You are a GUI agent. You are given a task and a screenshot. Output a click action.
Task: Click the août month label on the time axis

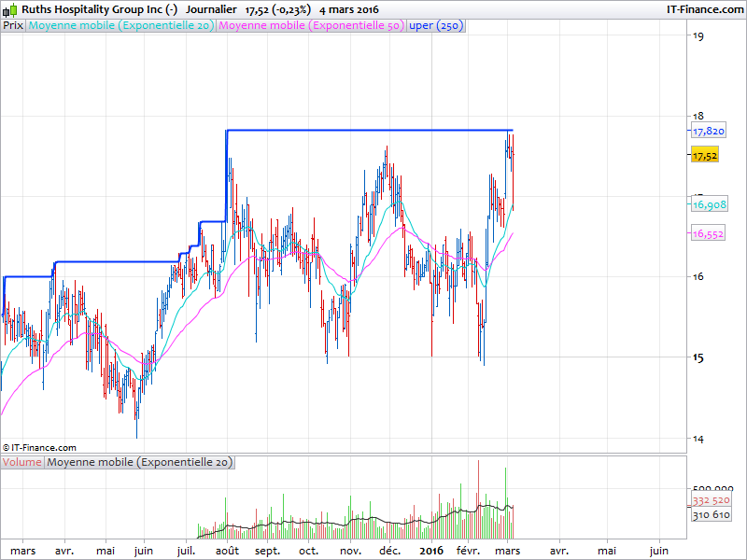click(227, 551)
